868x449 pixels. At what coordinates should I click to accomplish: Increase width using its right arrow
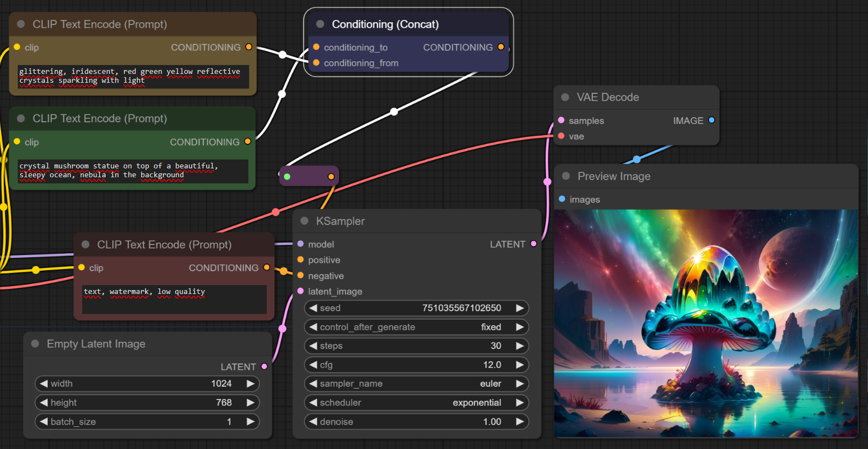(x=251, y=384)
